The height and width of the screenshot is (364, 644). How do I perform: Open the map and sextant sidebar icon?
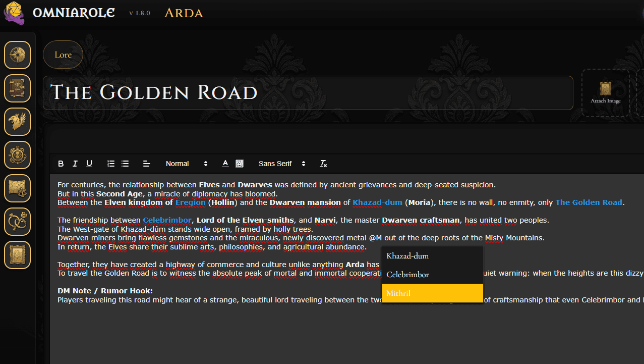pyautogui.click(x=18, y=188)
